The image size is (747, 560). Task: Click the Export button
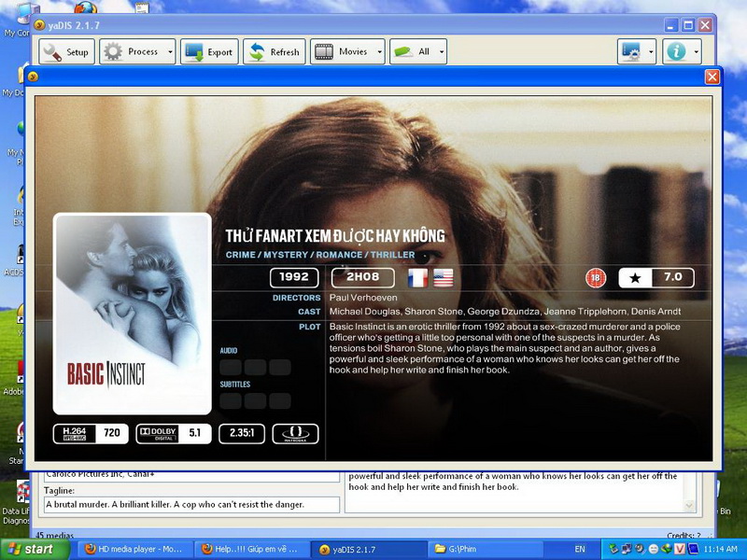[209, 51]
